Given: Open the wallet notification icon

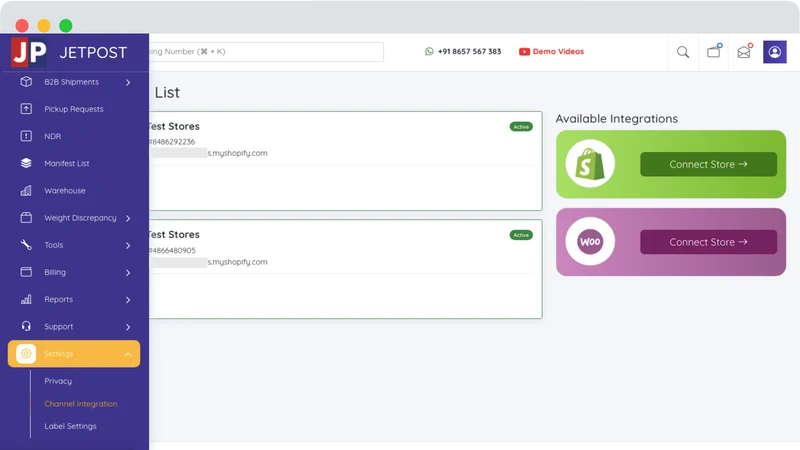Looking at the screenshot, I should [x=714, y=51].
